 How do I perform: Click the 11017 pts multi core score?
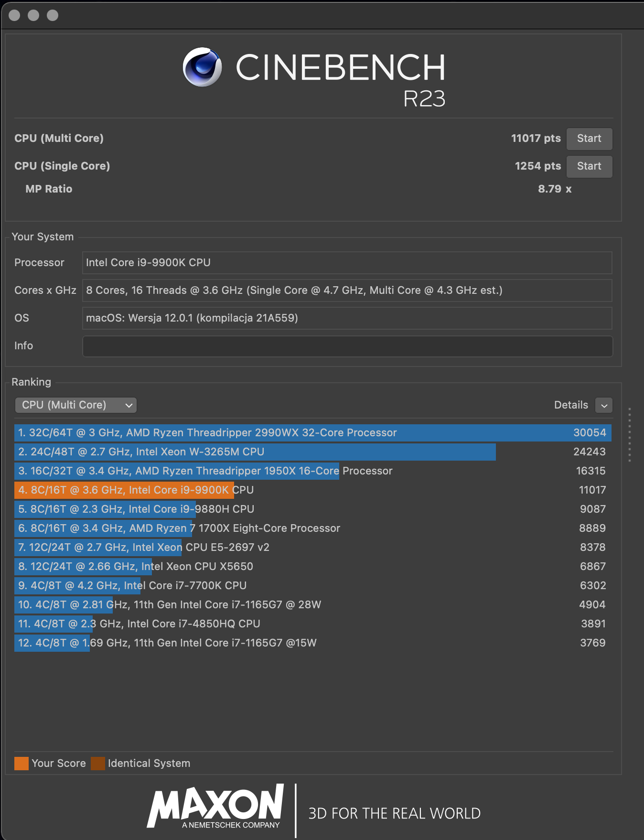536,139
